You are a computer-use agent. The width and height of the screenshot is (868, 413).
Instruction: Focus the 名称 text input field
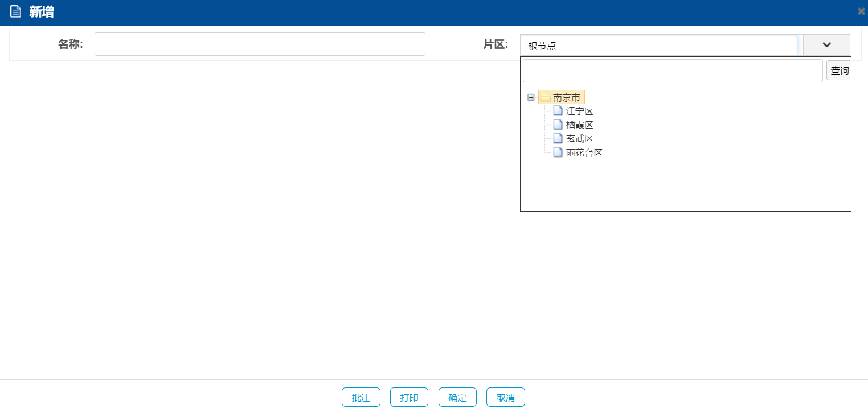(x=260, y=44)
